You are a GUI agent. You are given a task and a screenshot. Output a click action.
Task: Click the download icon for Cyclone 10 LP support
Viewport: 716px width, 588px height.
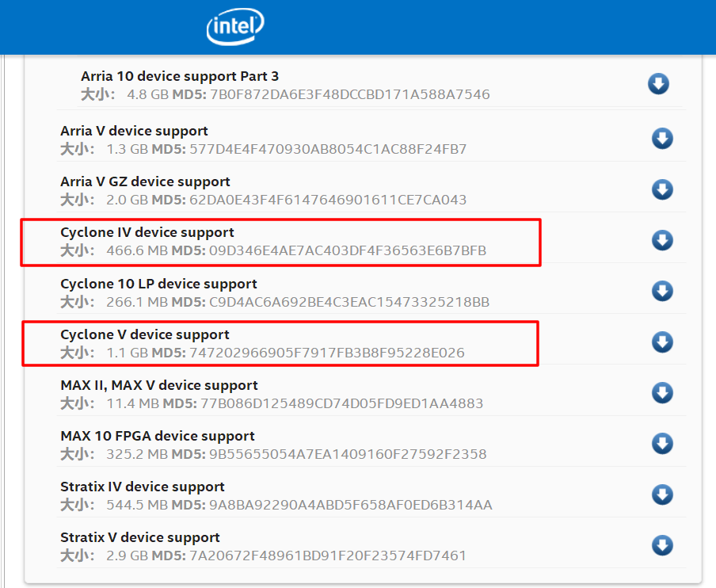[662, 291]
